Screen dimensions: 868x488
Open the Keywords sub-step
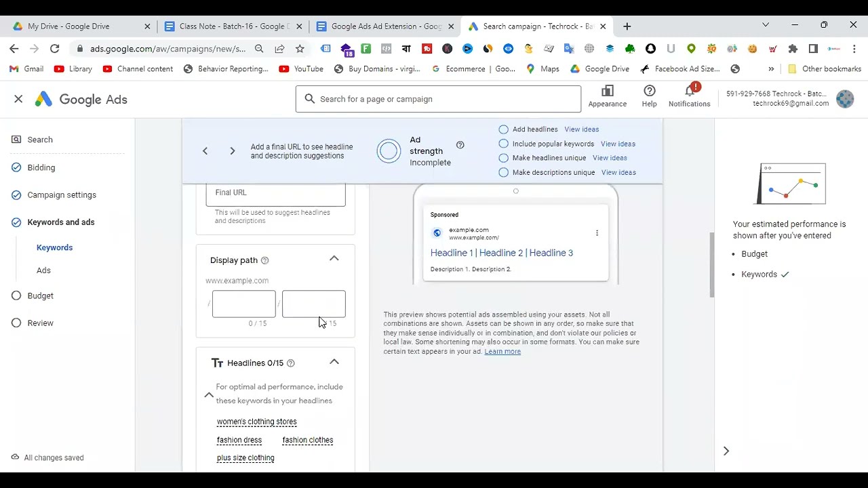click(x=54, y=247)
